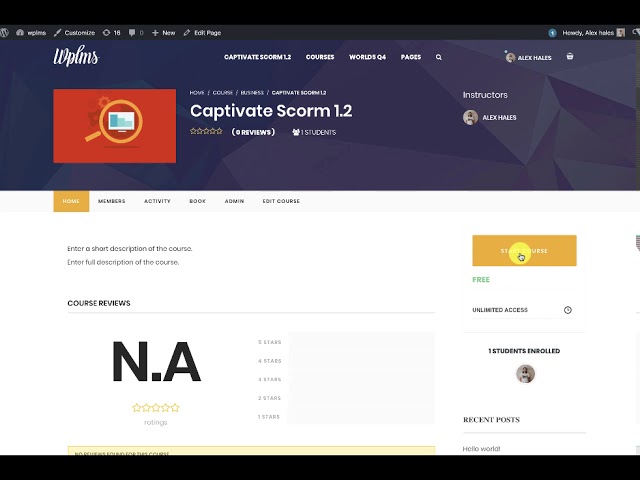This screenshot has width=640, height=480.
Task: Open enrolled student avatar
Action: click(x=525, y=374)
